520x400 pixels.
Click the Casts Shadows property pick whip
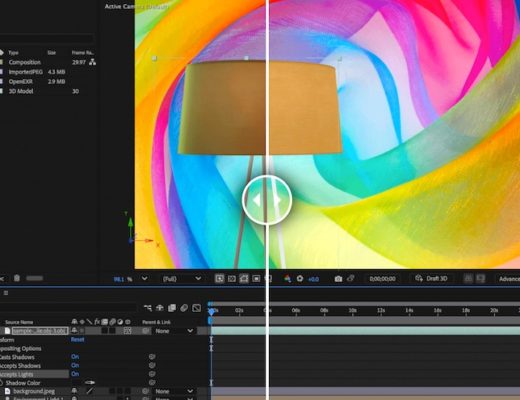pyautogui.click(x=152, y=357)
